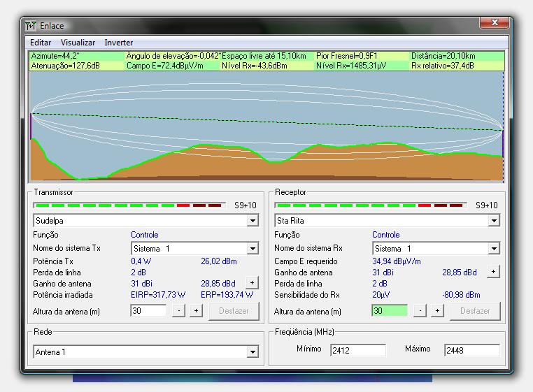Click the 0,4 W transmit power value

(141, 261)
